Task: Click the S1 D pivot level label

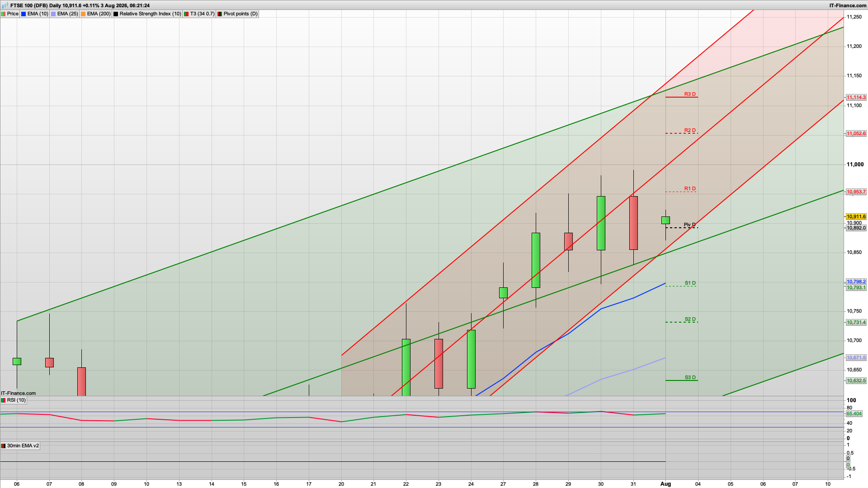Action: click(x=690, y=283)
